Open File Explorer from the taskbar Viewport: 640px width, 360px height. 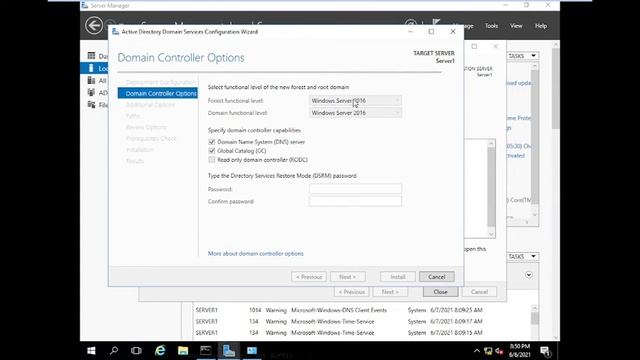coord(183,351)
